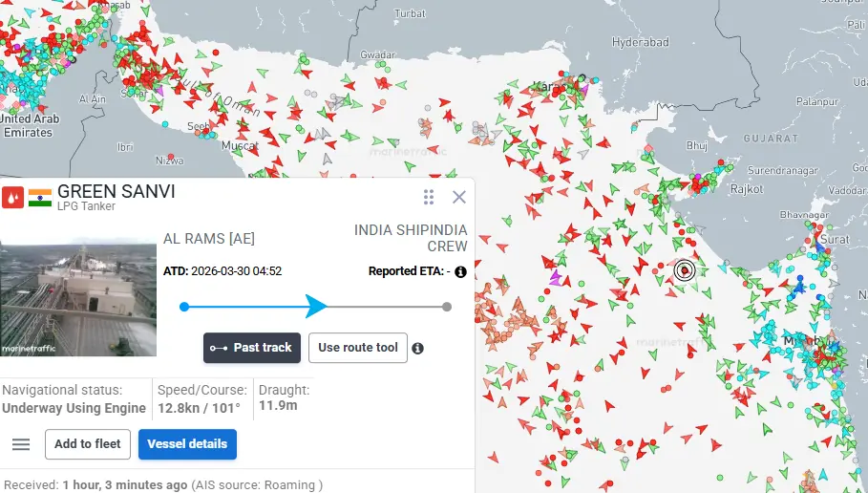The image size is (868, 493).
Task: Open Vessel details
Action: (187, 444)
